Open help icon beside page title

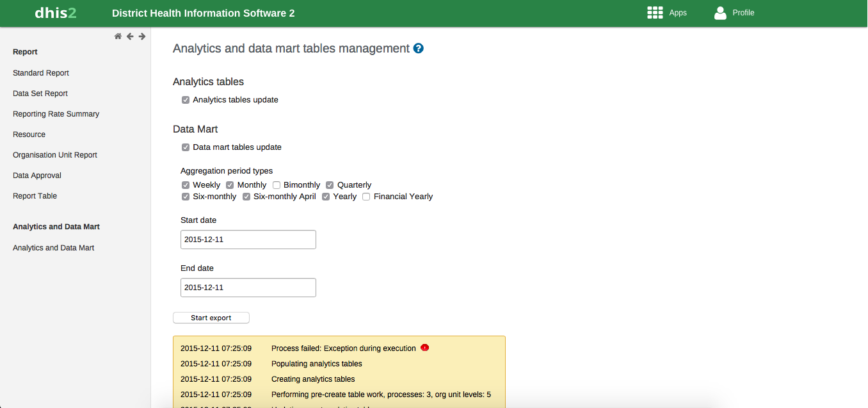pos(419,49)
